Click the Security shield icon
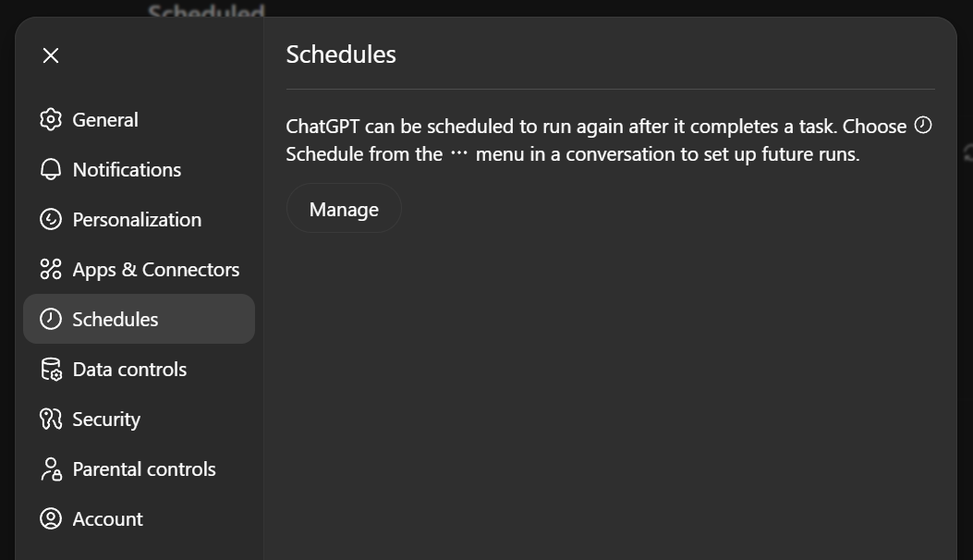Image resolution: width=973 pixels, height=560 pixels. [53, 419]
